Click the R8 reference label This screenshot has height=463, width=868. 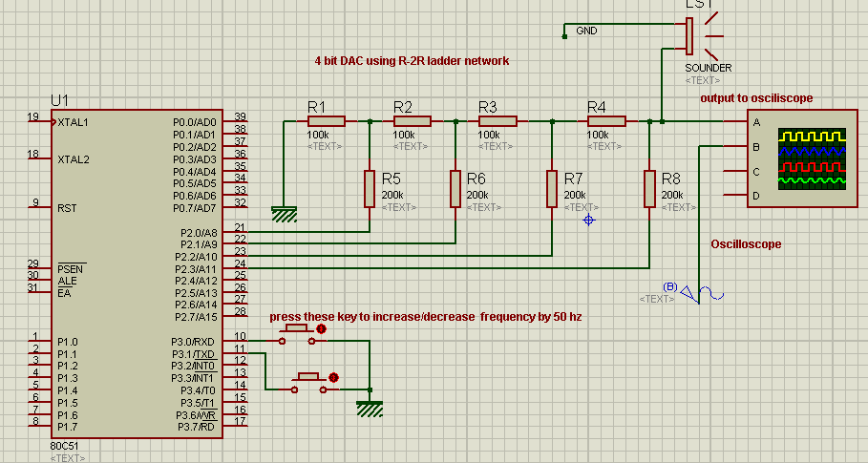pos(671,179)
